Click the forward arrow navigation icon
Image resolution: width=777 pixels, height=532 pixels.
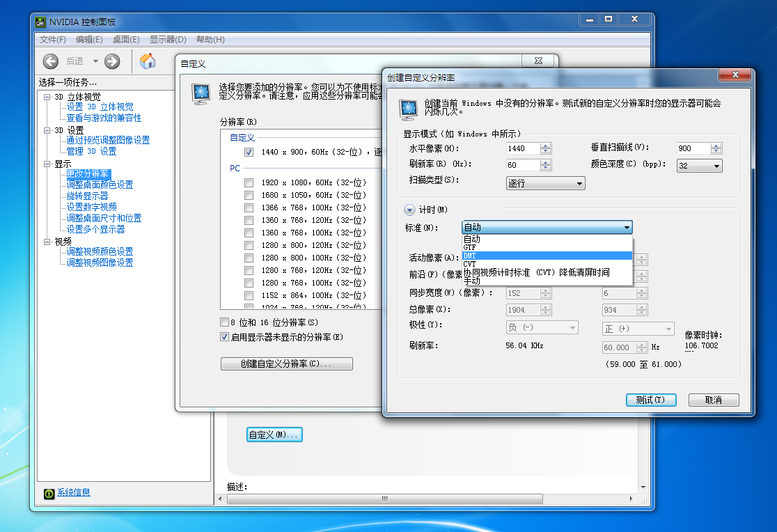pos(112,61)
